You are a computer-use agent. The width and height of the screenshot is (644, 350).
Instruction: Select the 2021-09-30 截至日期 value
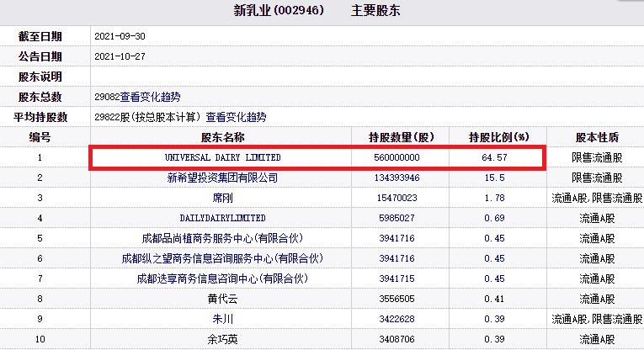120,36
